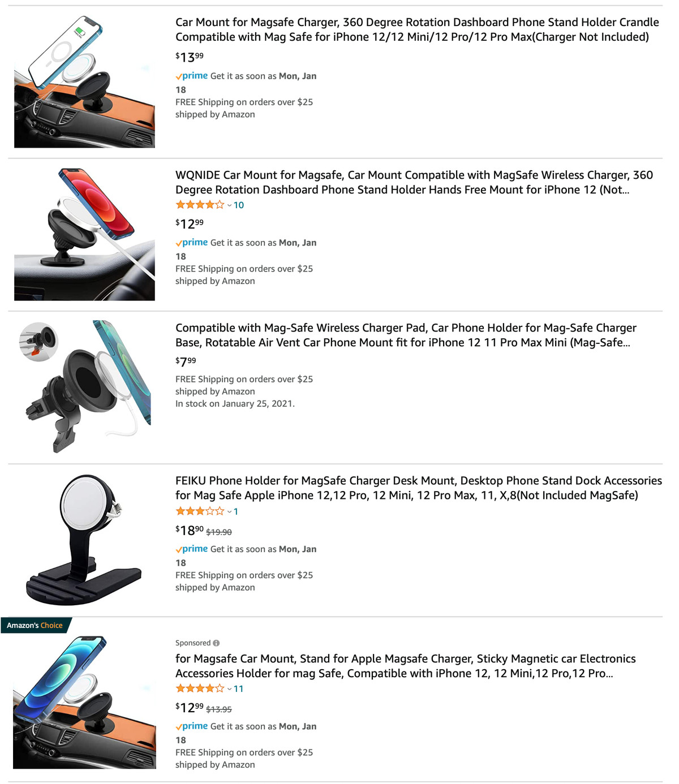Expand the WQNIDE rating breakdown chevron
This screenshot has height=784, width=679.
tap(229, 205)
